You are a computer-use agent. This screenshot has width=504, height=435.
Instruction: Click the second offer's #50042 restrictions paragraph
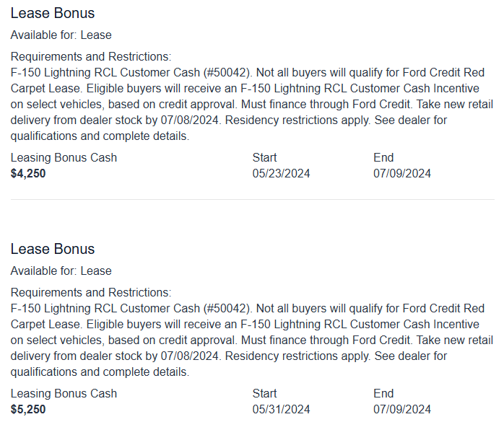(x=252, y=340)
